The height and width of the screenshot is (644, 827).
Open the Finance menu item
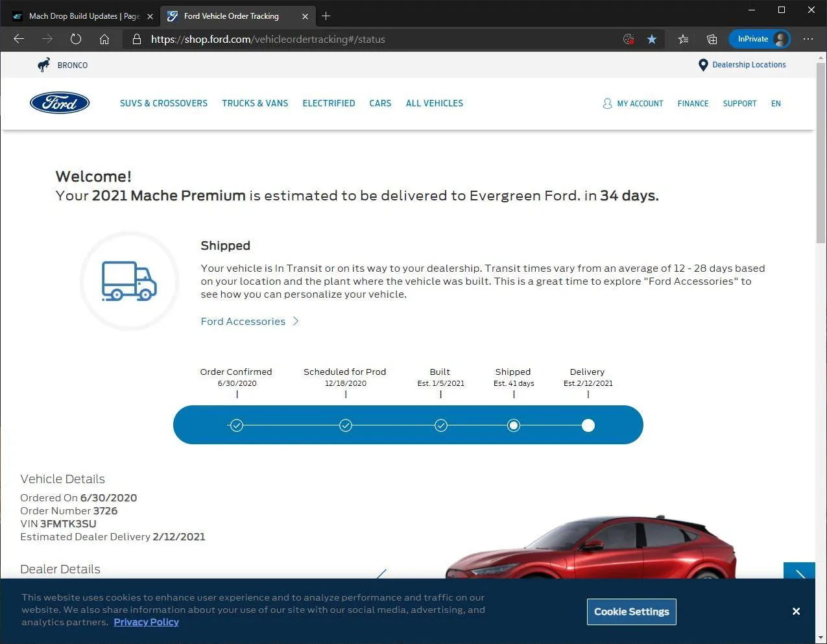pos(693,104)
